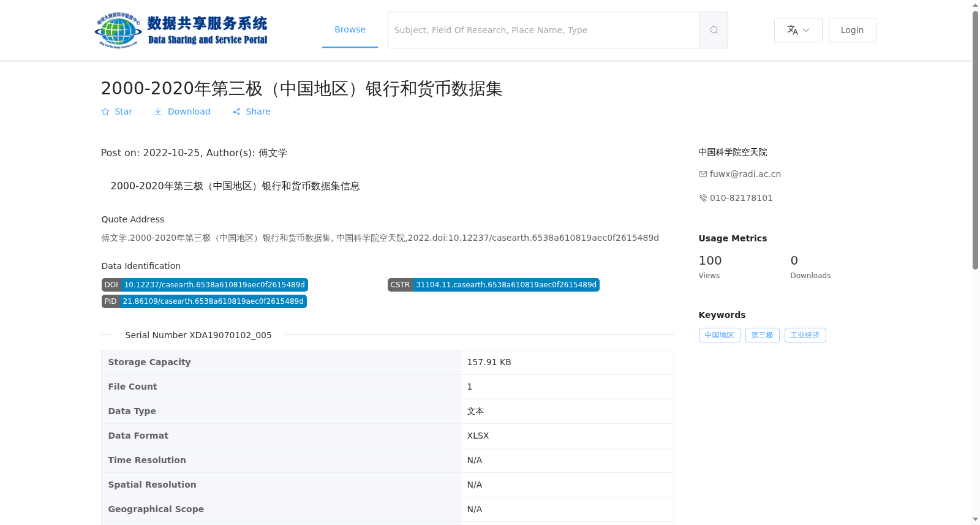Click the Star icon under title

click(105, 111)
